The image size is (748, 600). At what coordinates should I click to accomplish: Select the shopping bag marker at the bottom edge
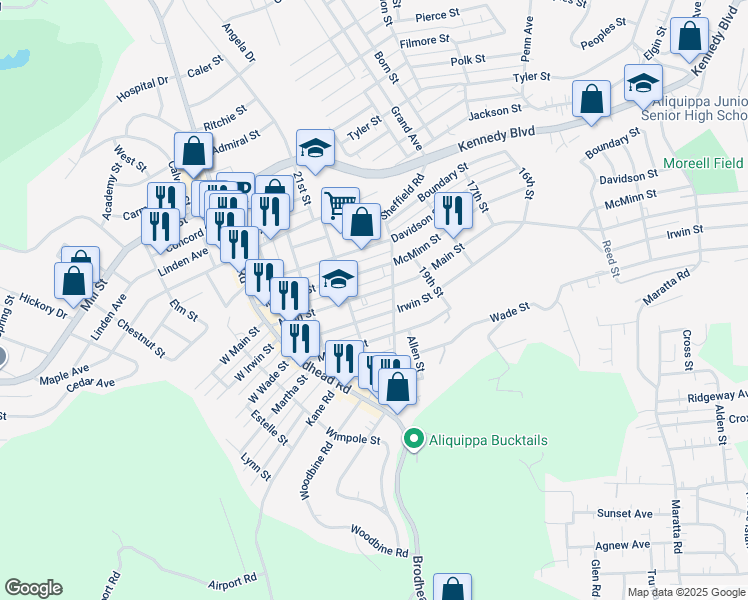[x=452, y=588]
